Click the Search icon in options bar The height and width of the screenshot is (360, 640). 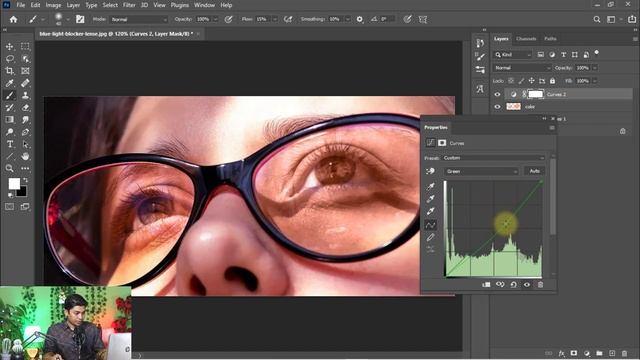click(597, 19)
